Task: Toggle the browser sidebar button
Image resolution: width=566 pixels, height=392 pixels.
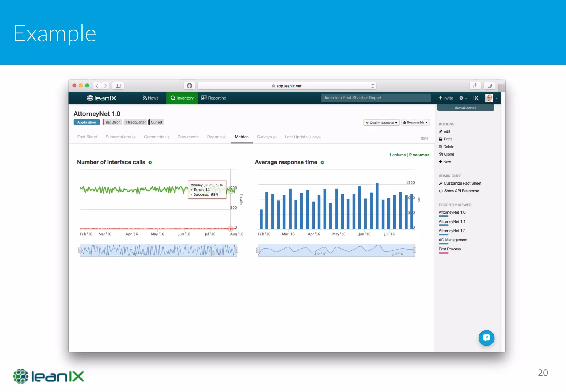Action: click(118, 86)
